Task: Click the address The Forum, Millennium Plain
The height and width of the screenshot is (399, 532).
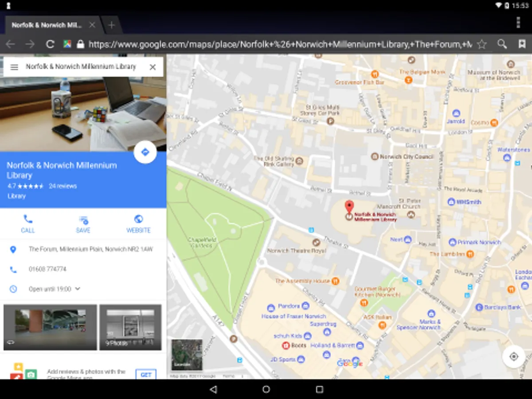Action: point(91,249)
